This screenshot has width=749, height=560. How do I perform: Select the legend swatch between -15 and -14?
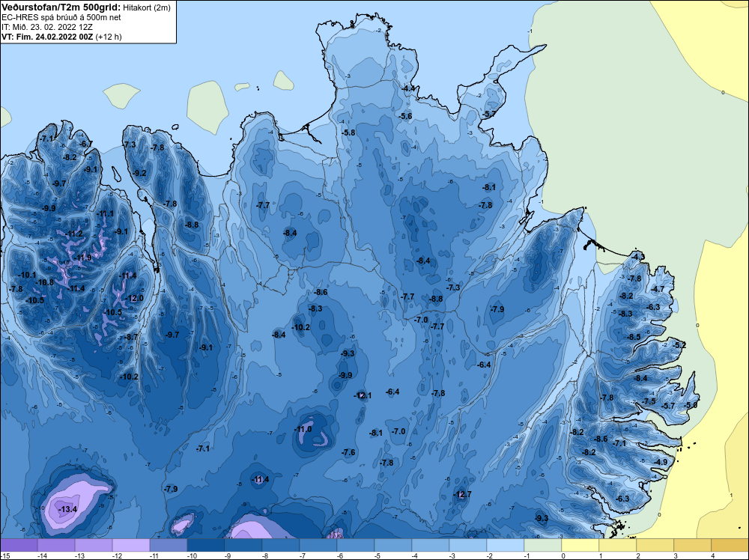coord(19,545)
